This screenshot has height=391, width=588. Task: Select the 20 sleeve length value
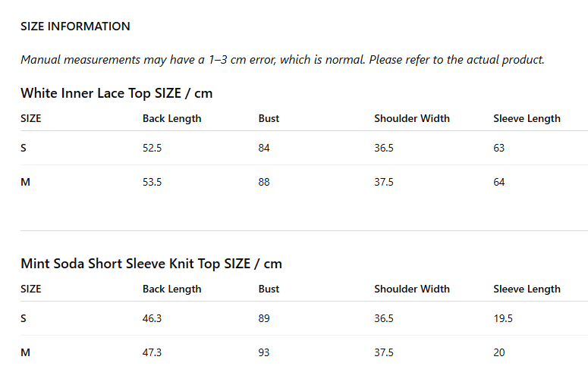(x=498, y=352)
